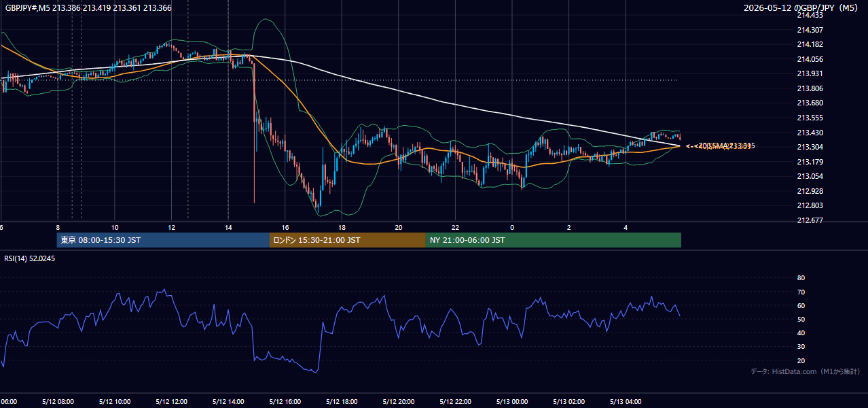This screenshot has width=868, height=408.
Task: Click hour tick 16 below price chart
Action: 285,227
